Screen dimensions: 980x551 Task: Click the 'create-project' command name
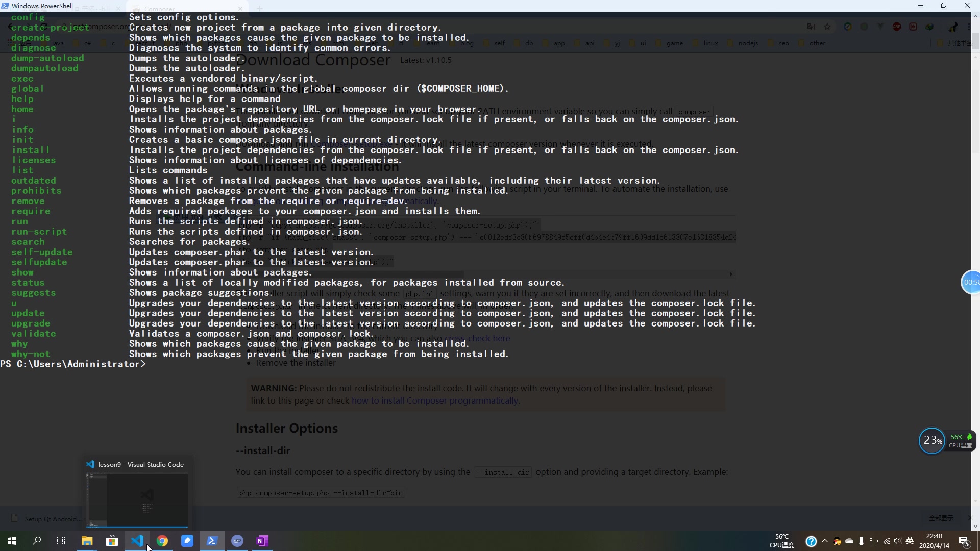point(51,28)
